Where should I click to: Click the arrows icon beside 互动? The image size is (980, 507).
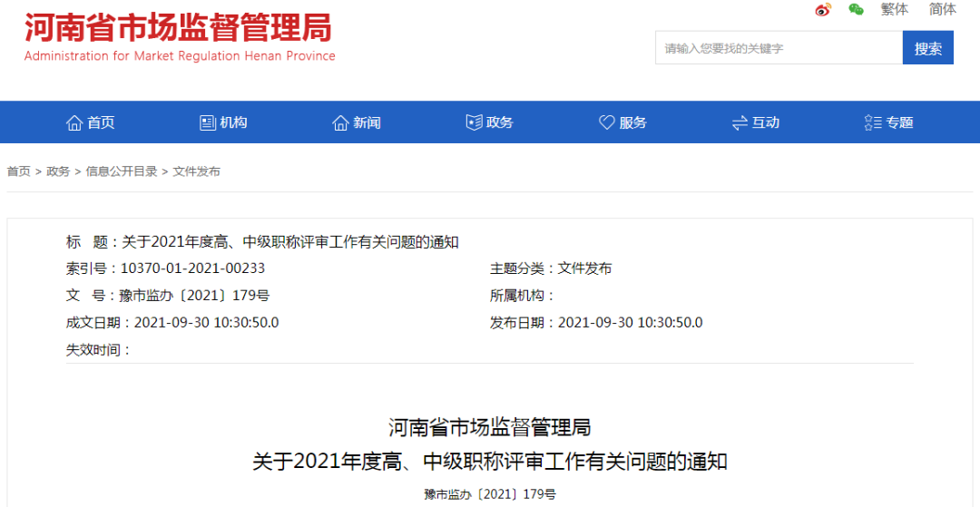(740, 122)
